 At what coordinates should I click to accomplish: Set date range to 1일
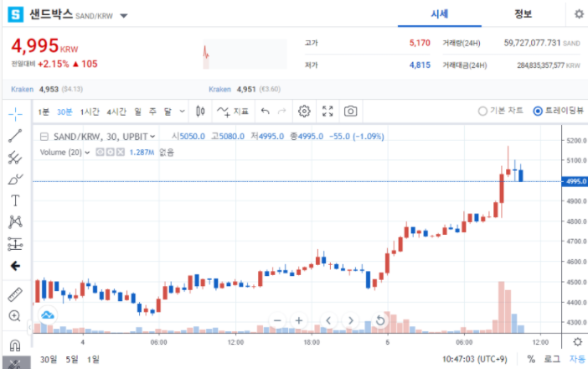[93, 359]
